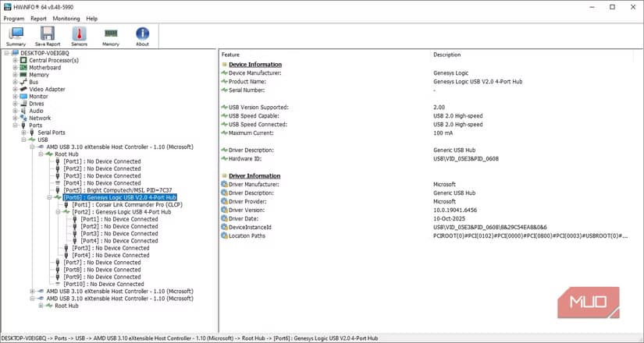Screen dimensions: 644x343
Task: Click the Device Information folder icon
Action: click(224, 65)
